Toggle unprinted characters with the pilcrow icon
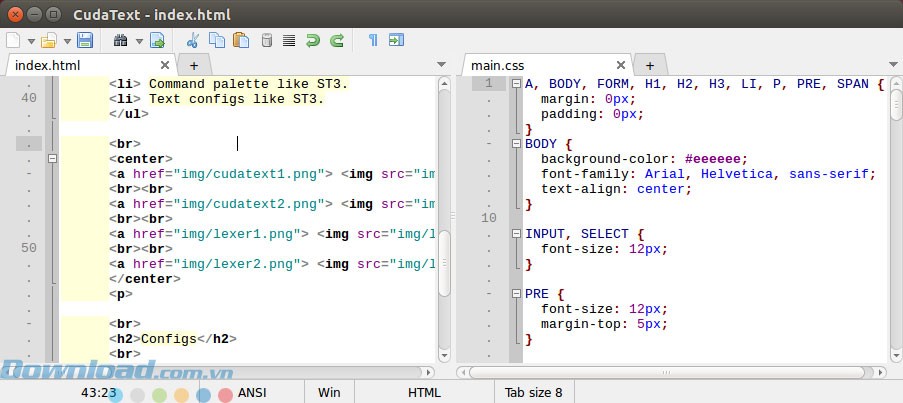 point(373,41)
